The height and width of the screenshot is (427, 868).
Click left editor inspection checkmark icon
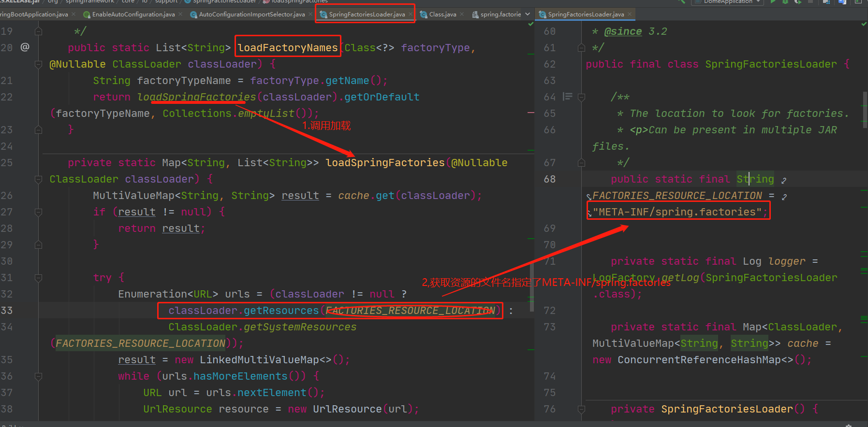pos(531,24)
